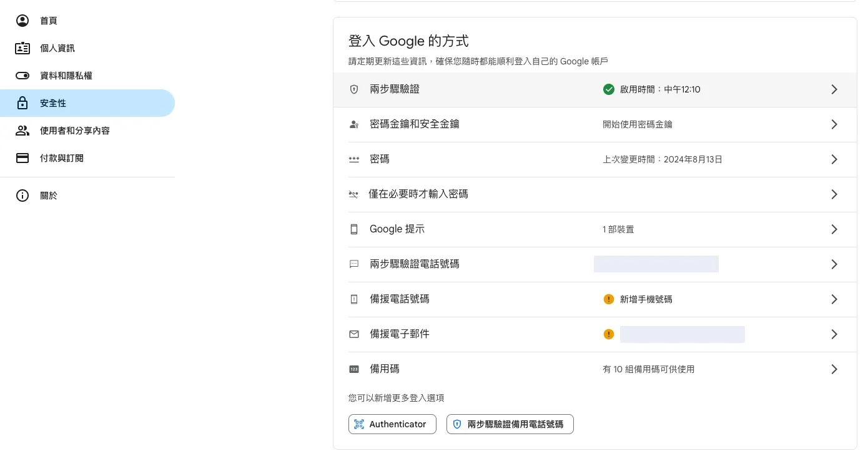The image size is (868, 456).
Task: Click the crossed password icon beside 僅在必要時才輸入密碼
Action: pos(353,194)
